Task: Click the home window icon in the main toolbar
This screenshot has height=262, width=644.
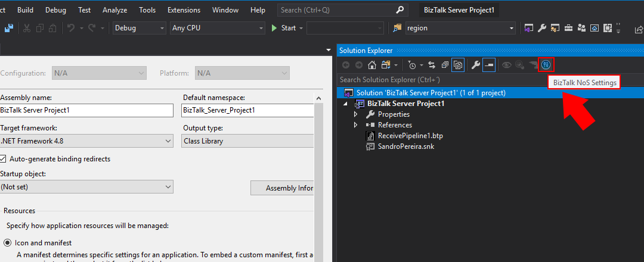Action: pos(595,29)
